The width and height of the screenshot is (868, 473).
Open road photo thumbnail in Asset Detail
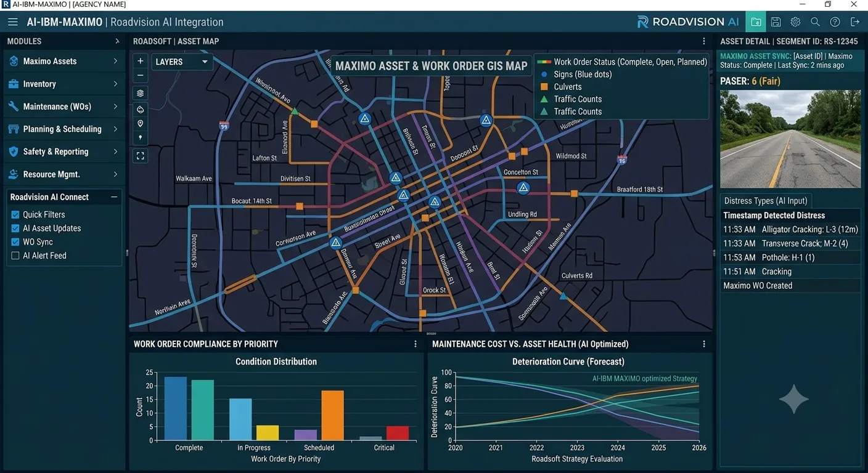point(790,139)
